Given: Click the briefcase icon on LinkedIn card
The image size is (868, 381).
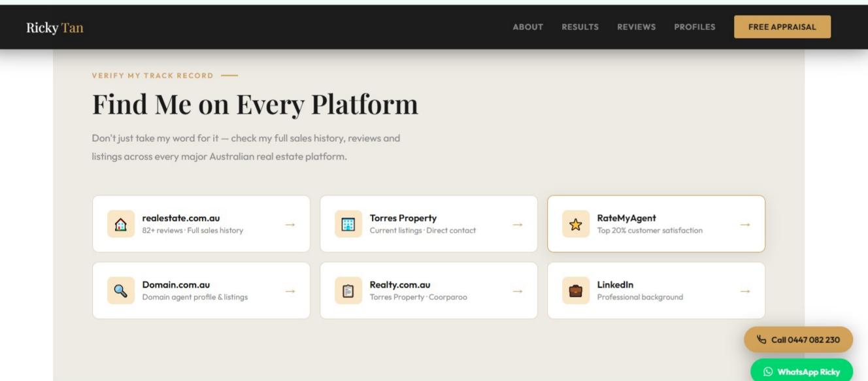Looking at the screenshot, I should [x=575, y=291].
